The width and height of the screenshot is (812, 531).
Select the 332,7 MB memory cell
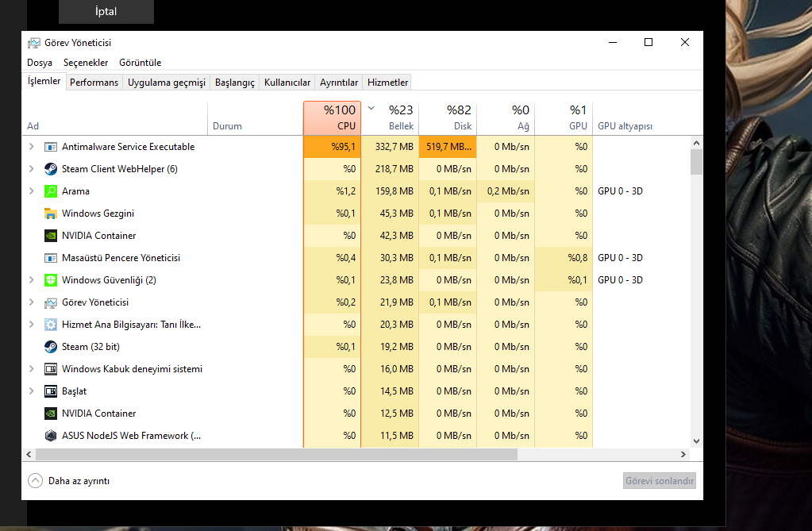pos(390,147)
